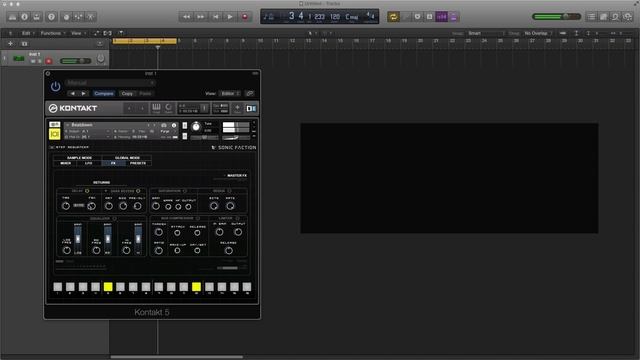Viewport: 640px width, 360px height.
Task: Click the duplicate track button
Action: tap(24, 44)
